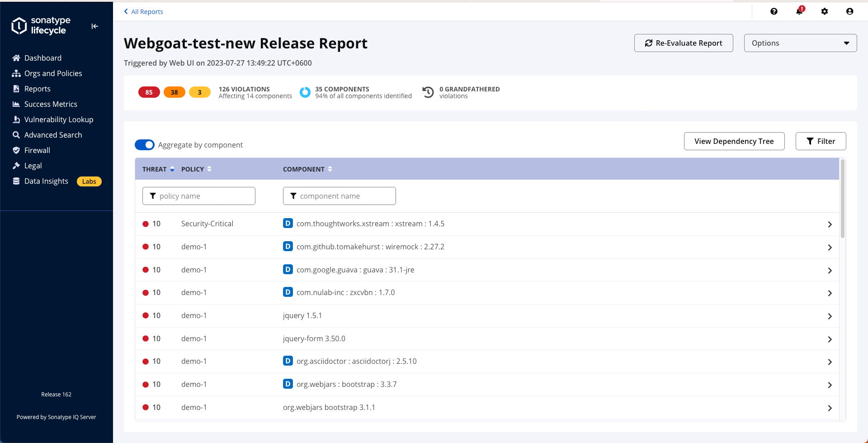Click the Sonatype Lifecycle logo
The height and width of the screenshot is (443, 868).
point(42,26)
